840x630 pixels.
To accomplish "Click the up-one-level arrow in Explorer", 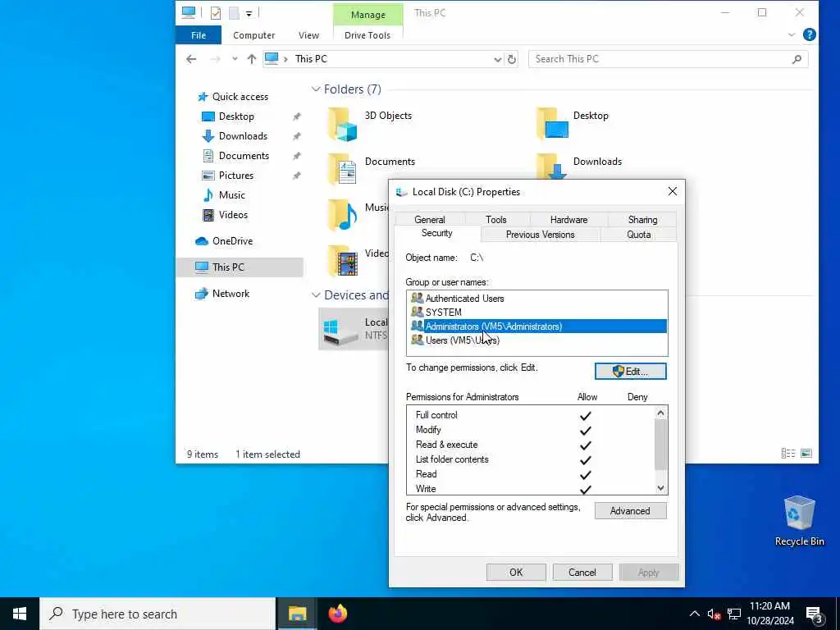I will [x=251, y=59].
